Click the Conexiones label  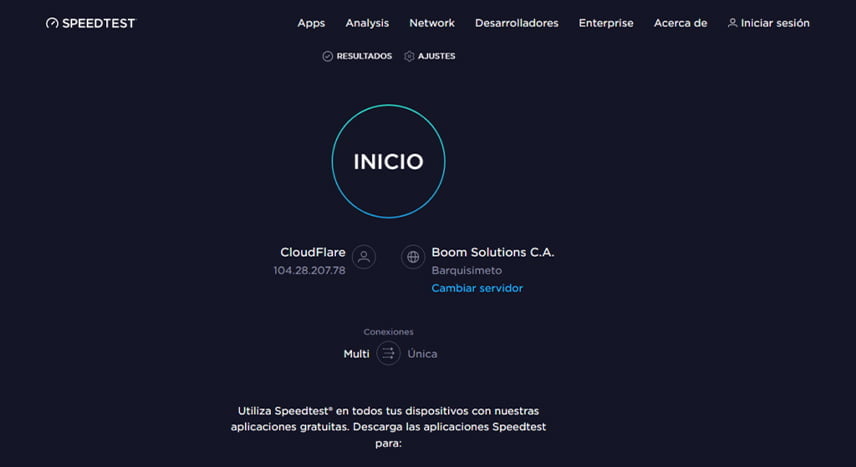(388, 332)
